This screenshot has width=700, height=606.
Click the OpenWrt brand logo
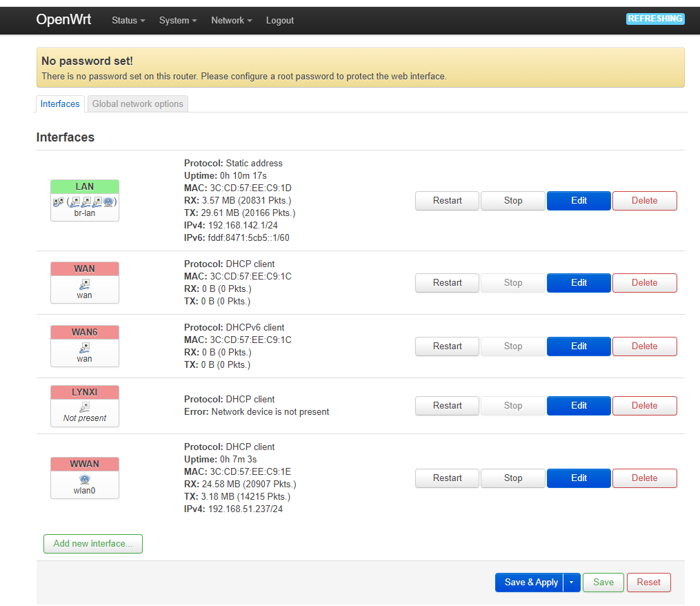(63, 19)
